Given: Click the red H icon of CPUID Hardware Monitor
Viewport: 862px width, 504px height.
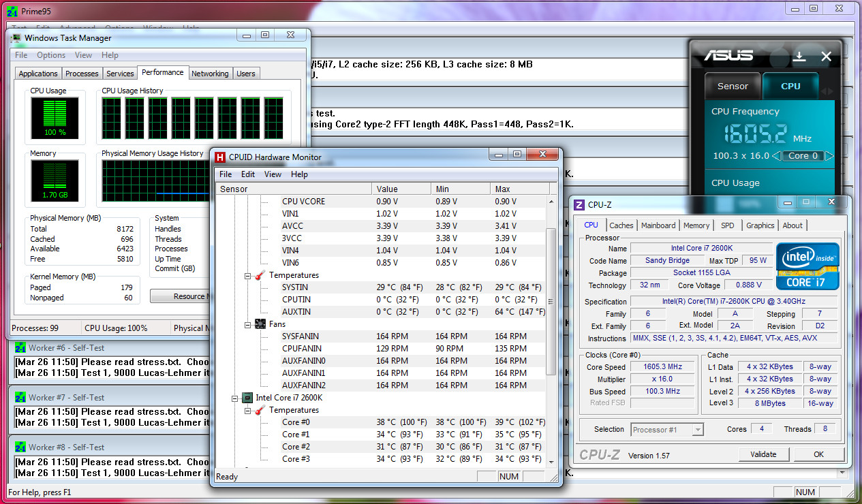Looking at the screenshot, I should 220,157.
